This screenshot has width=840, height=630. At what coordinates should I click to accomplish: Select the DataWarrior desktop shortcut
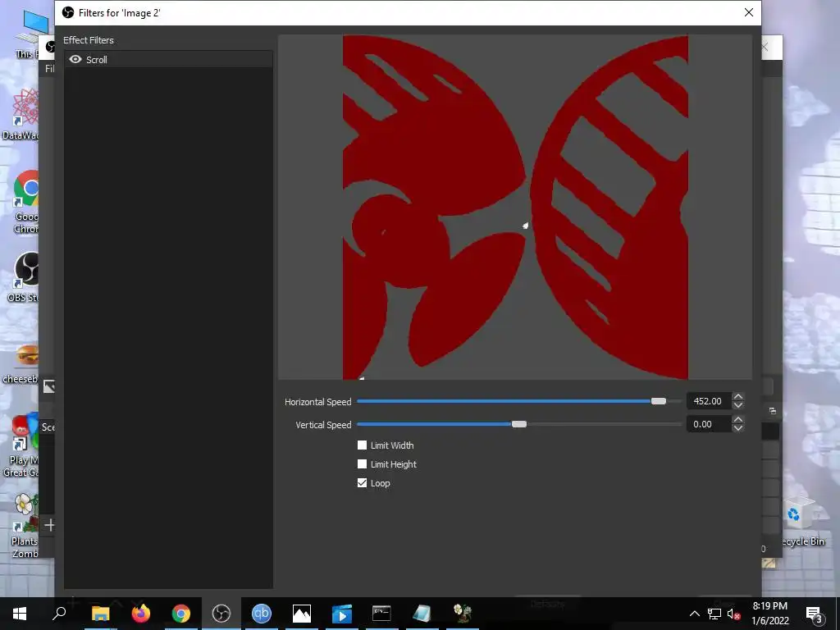21,114
